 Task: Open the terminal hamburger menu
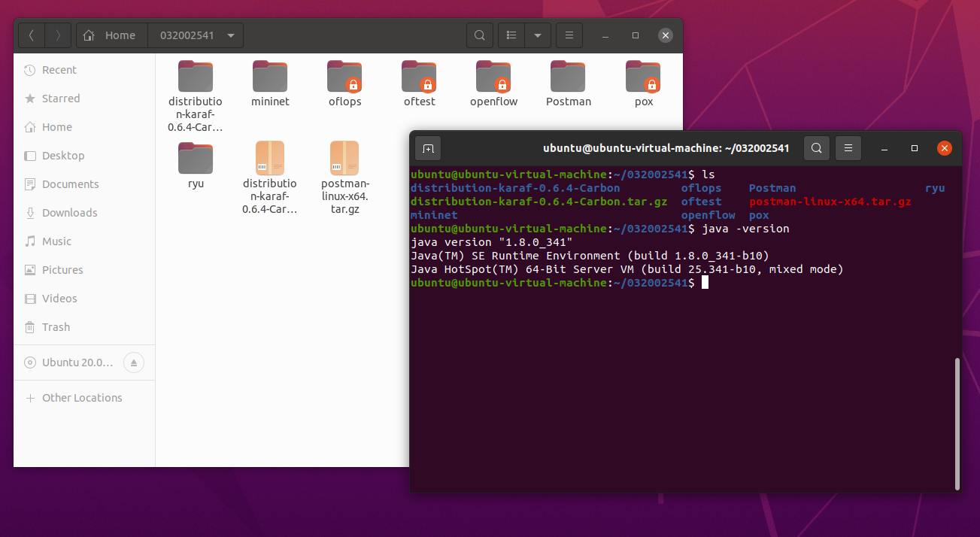pos(848,148)
